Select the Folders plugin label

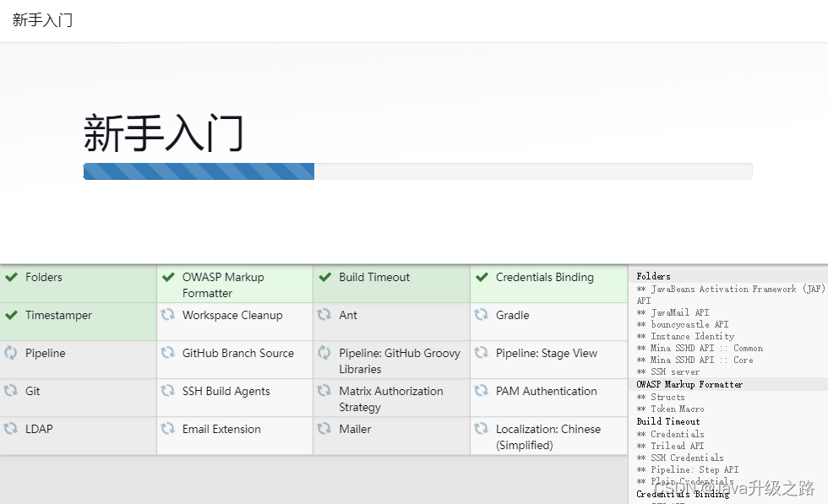[44, 277]
